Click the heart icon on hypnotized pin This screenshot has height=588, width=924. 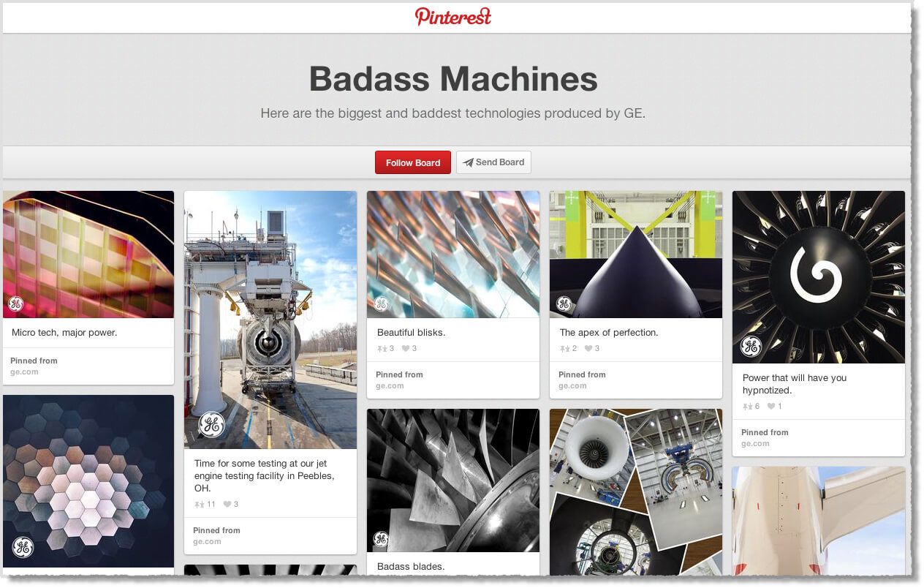(771, 407)
